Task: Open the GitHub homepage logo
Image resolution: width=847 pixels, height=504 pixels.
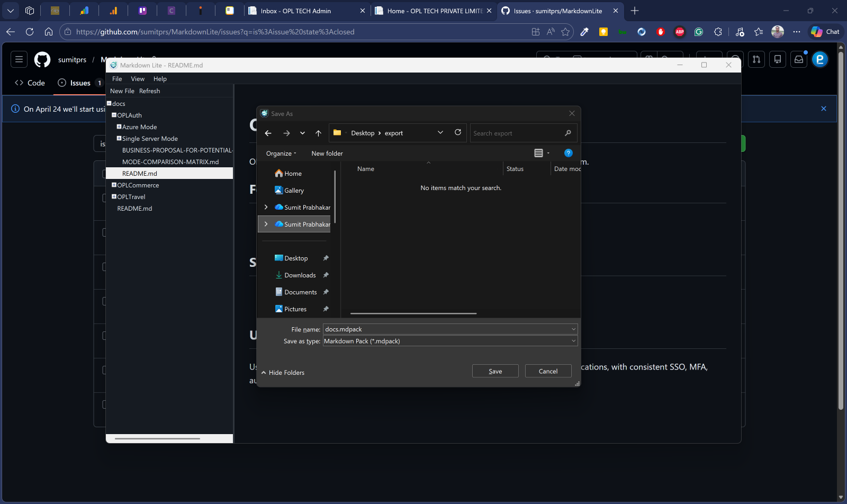Action: point(42,59)
